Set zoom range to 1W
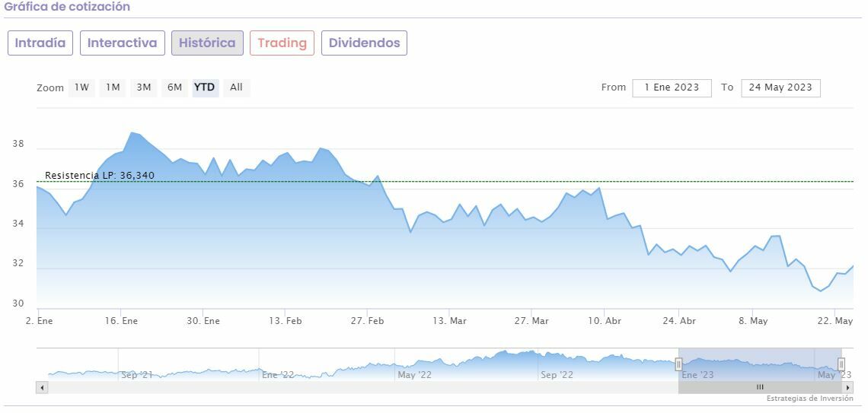The height and width of the screenshot is (413, 868). [x=81, y=87]
